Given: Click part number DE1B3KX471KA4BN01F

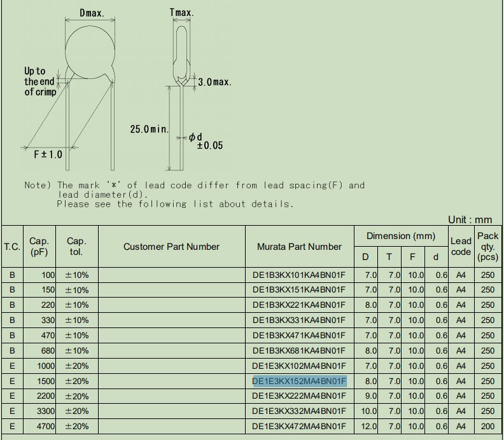Looking at the screenshot, I should 299,336.
